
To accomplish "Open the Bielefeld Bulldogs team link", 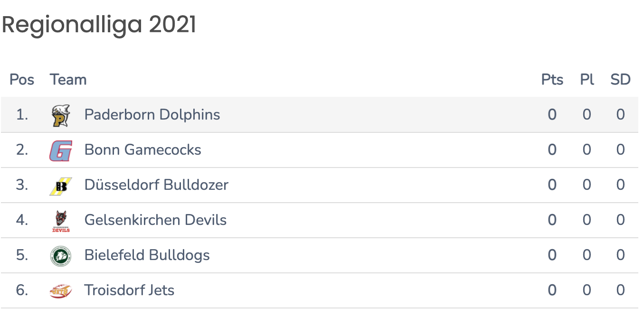I will pyautogui.click(x=147, y=255).
